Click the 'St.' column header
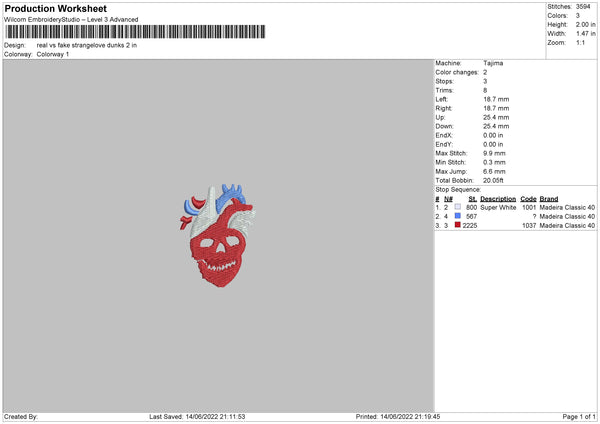 click(473, 199)
